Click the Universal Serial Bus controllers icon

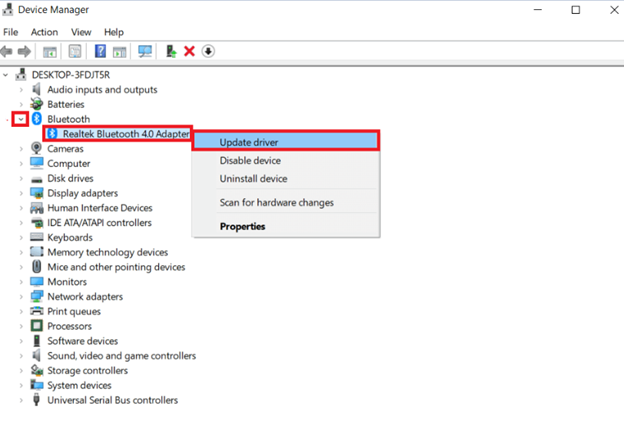(x=36, y=400)
